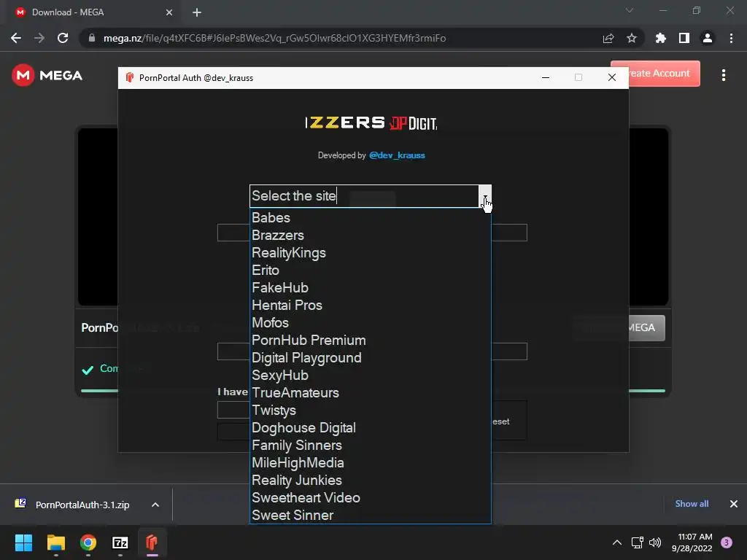
Task: Choose Sweetheart Video from the list
Action: pyautogui.click(x=370, y=497)
